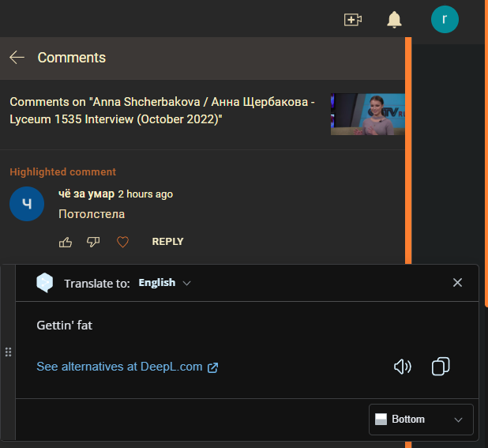Viewport: 488px width, 448px height.
Task: Open the account avatar menu
Action: coord(445,20)
